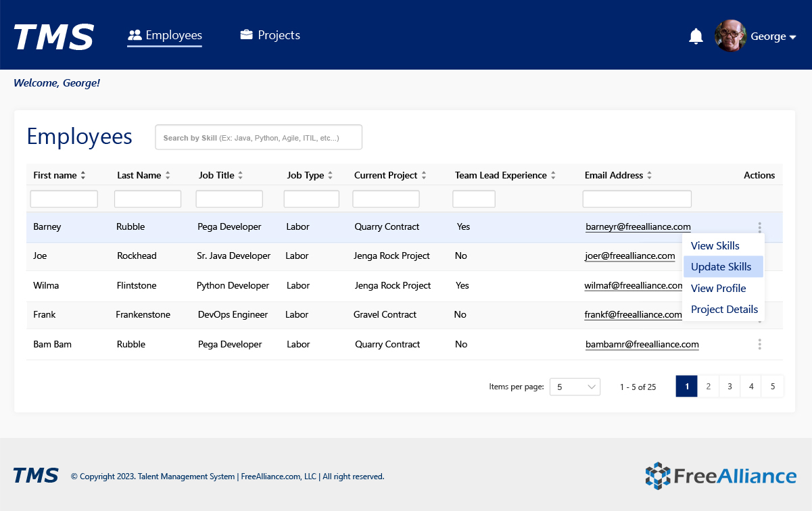Image resolution: width=812 pixels, height=511 pixels.
Task: Sort by Email Address column arrows
Action: pyautogui.click(x=649, y=175)
